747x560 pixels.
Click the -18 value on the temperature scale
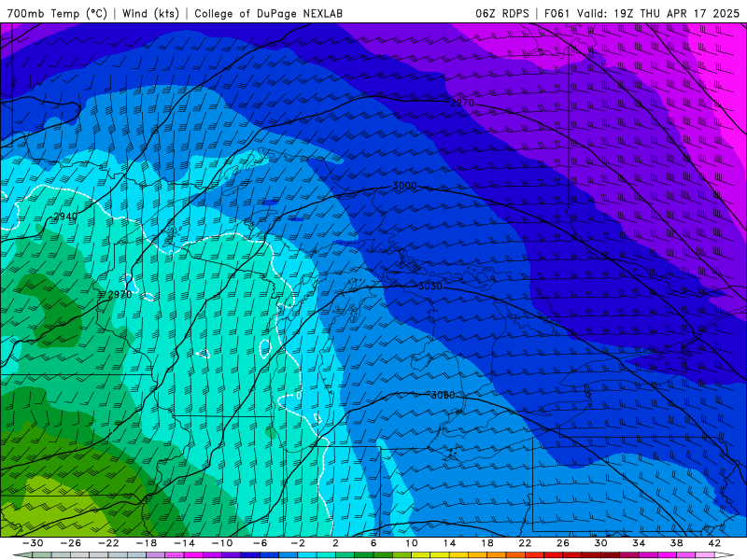point(147,543)
